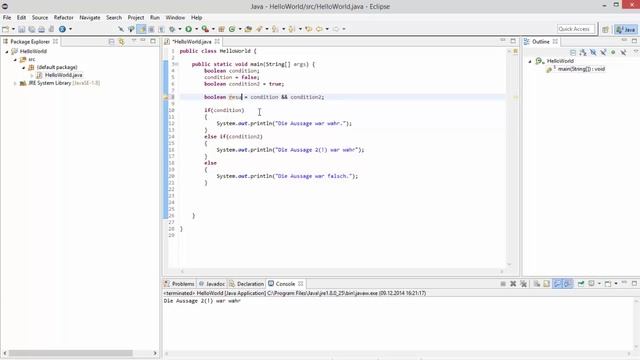
Task: Open the New file dropdown arrow
Action: (13, 29)
